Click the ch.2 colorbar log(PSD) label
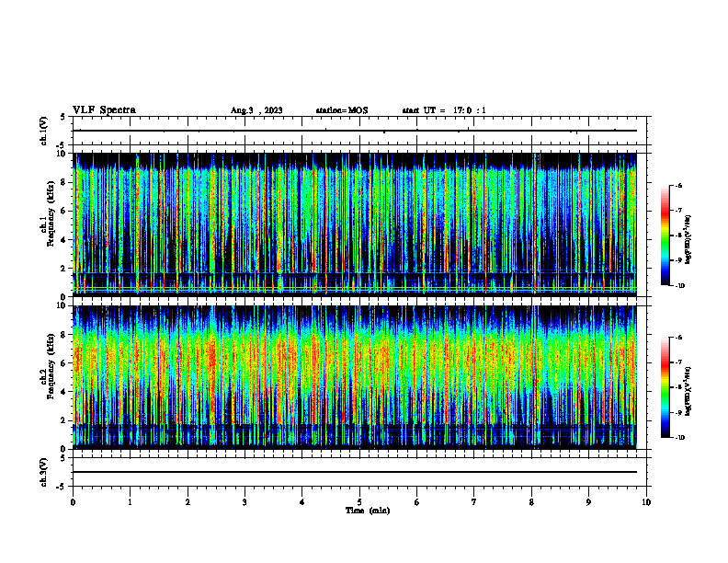 pos(688,392)
